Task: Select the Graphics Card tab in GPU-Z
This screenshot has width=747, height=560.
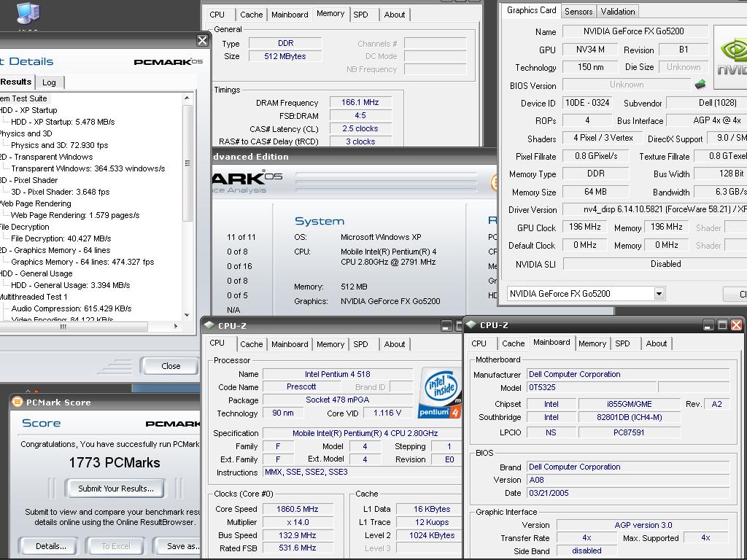Action: pyautogui.click(x=531, y=10)
